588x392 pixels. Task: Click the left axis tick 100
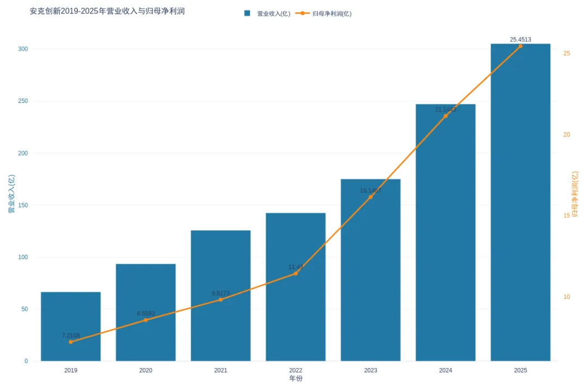click(x=23, y=257)
